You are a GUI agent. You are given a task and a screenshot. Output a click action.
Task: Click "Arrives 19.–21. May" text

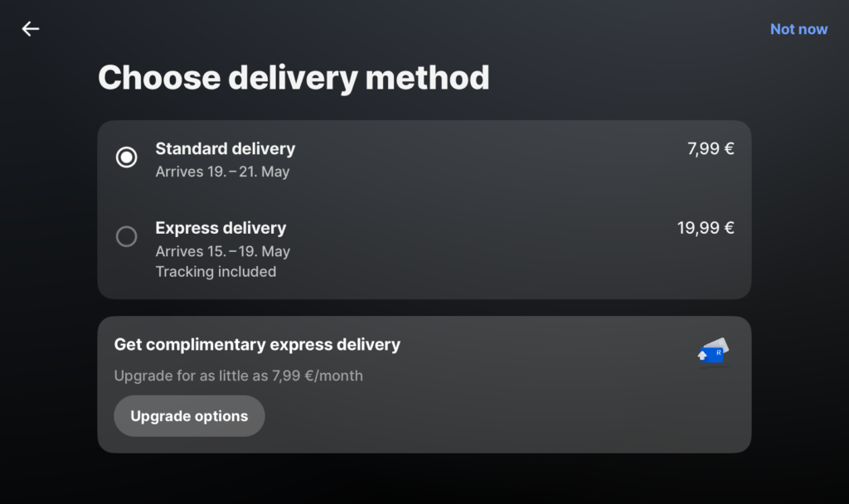point(222,172)
